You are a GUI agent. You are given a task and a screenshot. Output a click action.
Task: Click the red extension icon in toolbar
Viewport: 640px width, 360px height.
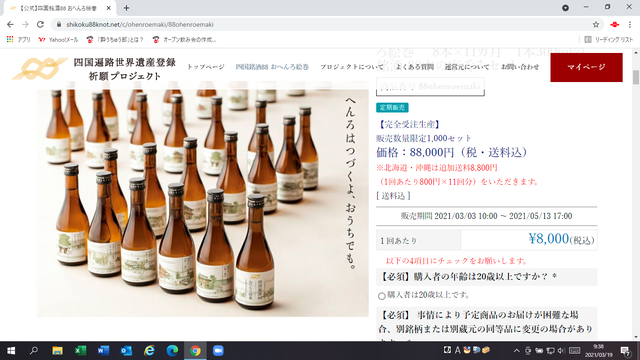614,24
